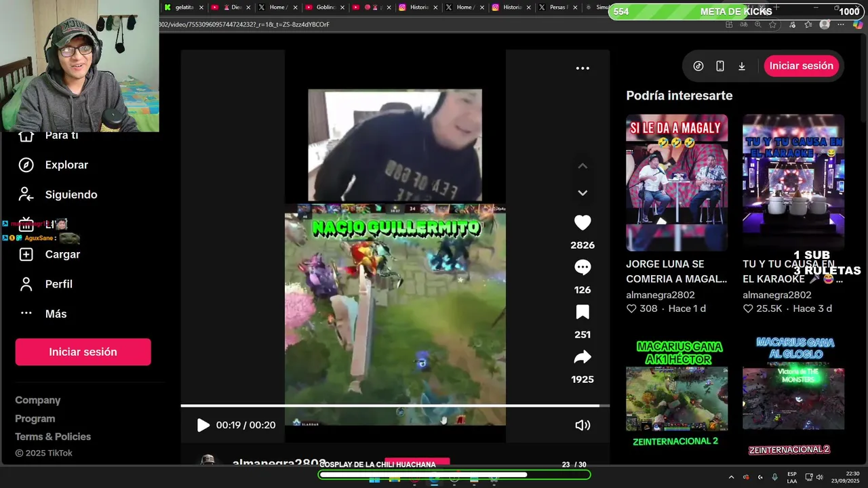Click the 308 likes heart icon
This screenshot has width=868, height=488.
[x=631, y=308]
